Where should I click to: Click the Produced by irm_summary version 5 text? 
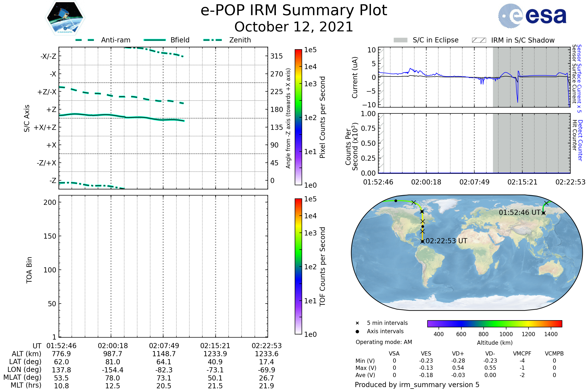point(417,384)
